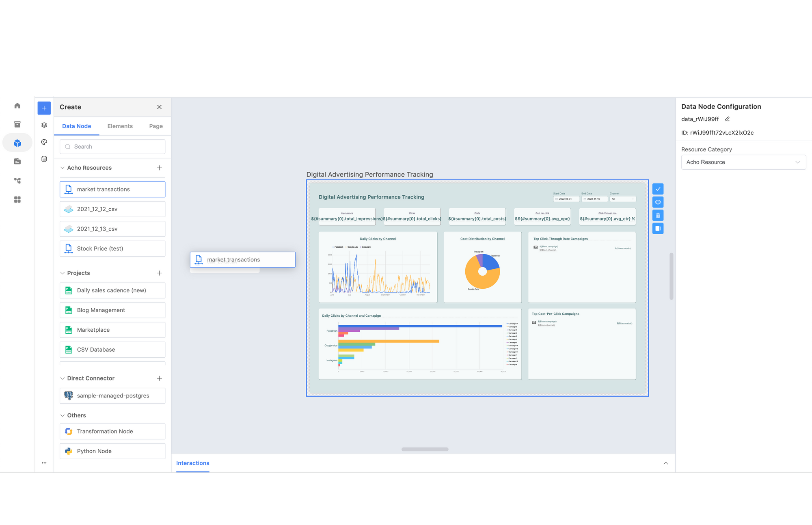The height and width of the screenshot is (525, 812).
Task: Open the Resource Category dropdown
Action: click(x=743, y=162)
